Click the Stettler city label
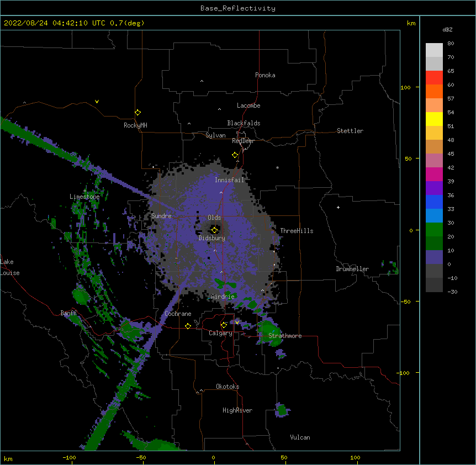 click(x=350, y=131)
